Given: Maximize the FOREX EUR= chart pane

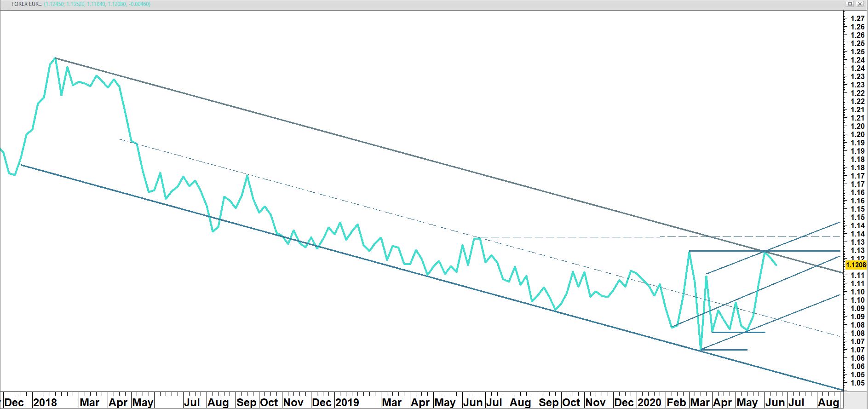Looking at the screenshot, I should tap(850, 4).
